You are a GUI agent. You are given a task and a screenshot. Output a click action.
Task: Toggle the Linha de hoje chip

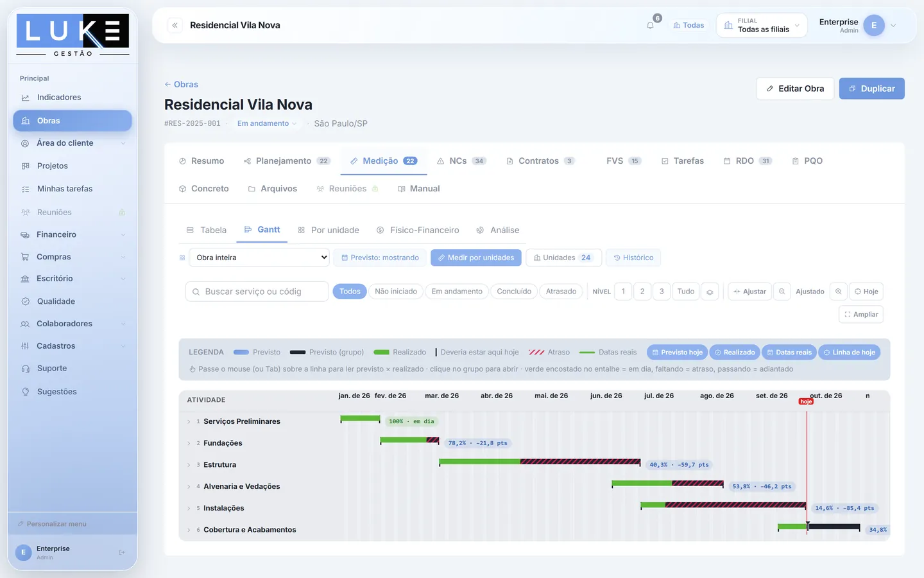[x=850, y=353]
